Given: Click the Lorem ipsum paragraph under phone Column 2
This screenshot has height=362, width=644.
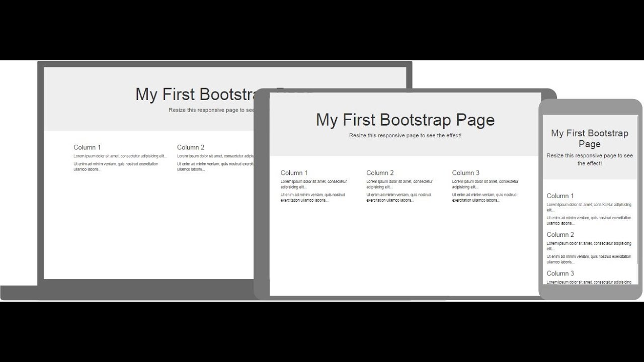Looking at the screenshot, I should tap(589, 246).
